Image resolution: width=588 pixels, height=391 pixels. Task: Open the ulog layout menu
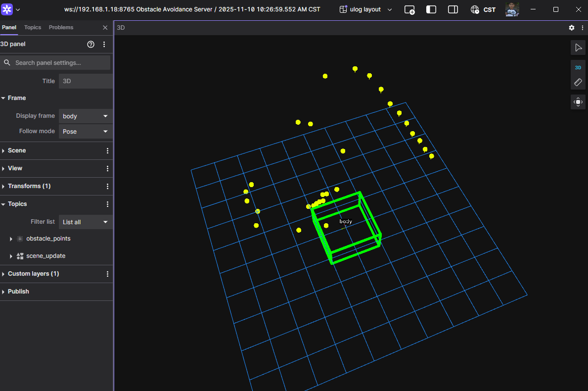(366, 9)
